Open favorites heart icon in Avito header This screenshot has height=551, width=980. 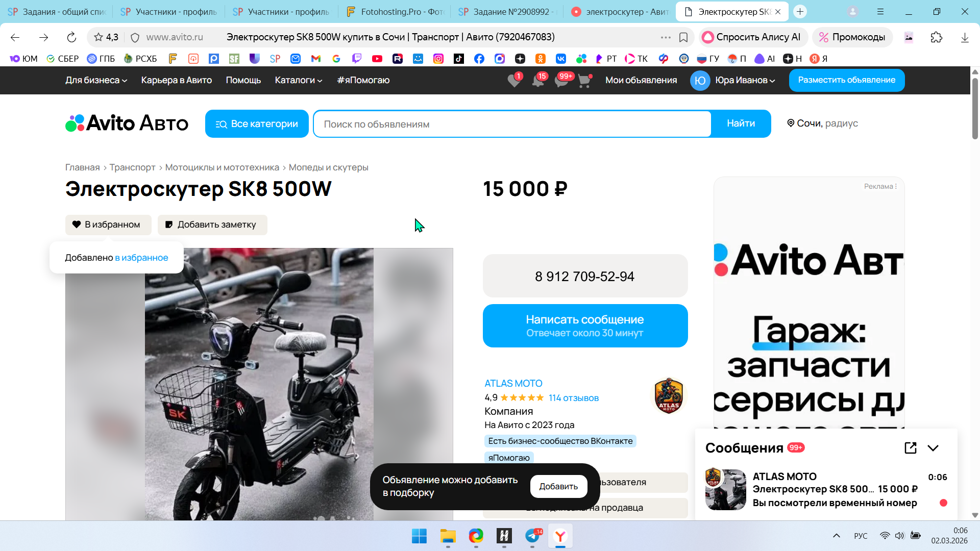point(514,81)
